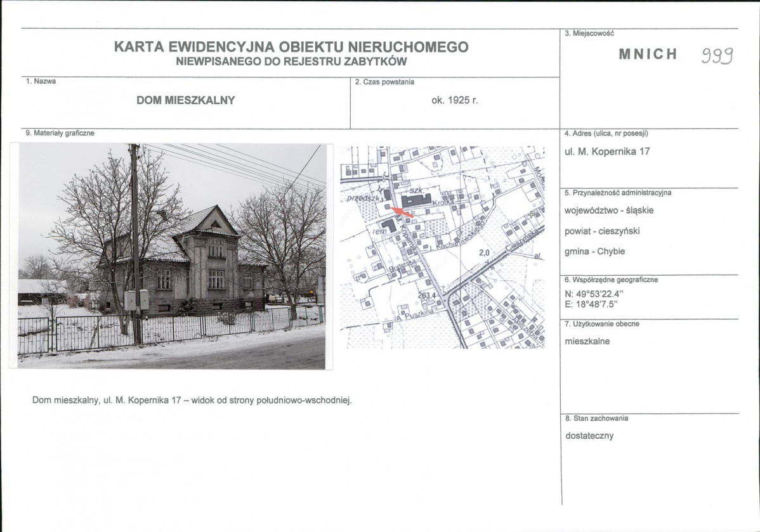Click the 'rem' label on the map
The width and height of the screenshot is (760, 532).
click(x=380, y=231)
